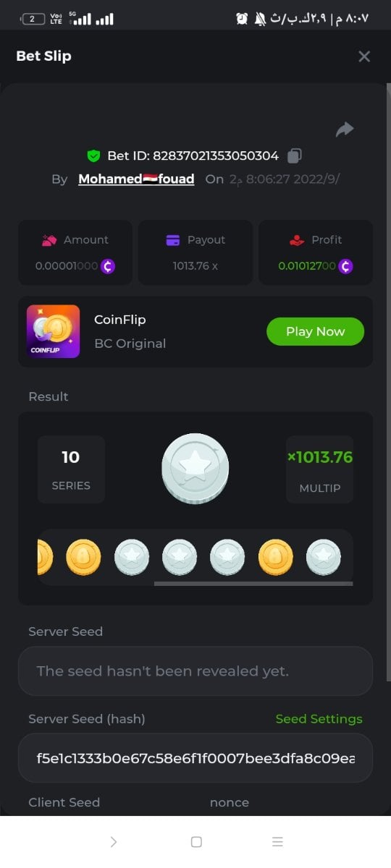The image size is (391, 868).
Task: Tap the Android home square button
Action: [196, 842]
